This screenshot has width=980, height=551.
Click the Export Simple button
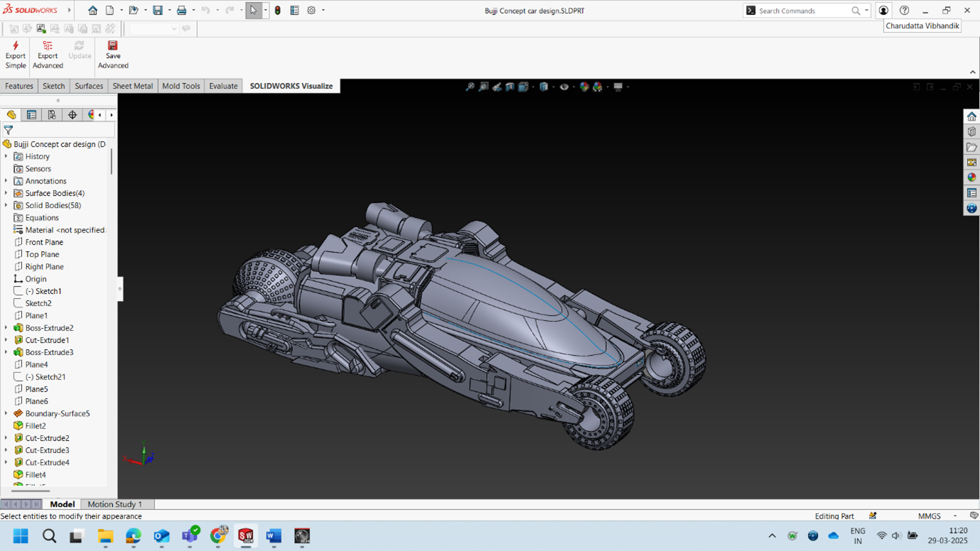coord(15,55)
